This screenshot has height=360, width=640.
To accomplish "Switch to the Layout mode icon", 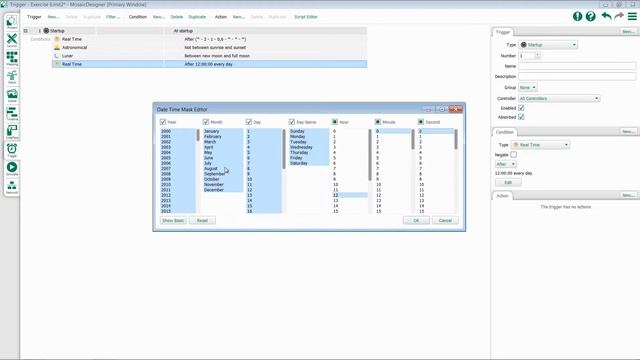I will tap(12, 39).
